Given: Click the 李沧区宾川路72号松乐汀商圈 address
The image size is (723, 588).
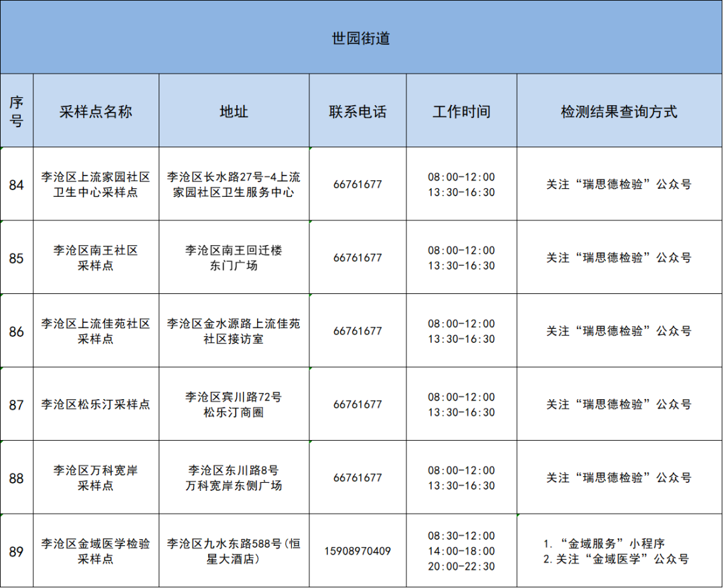Looking at the screenshot, I should 232,404.
